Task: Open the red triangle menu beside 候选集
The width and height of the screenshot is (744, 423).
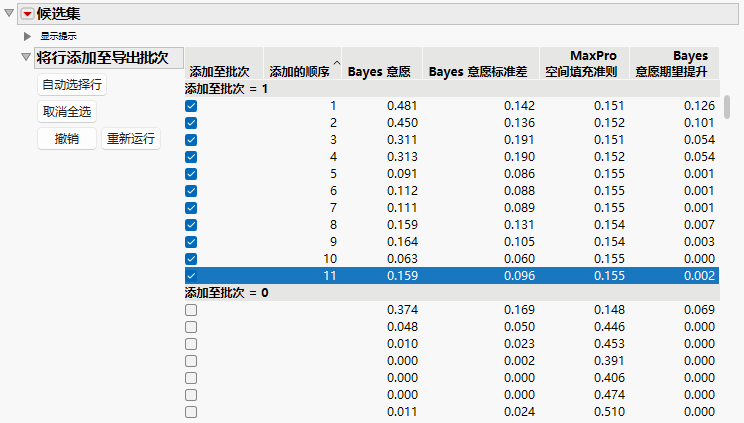Action: [28, 14]
